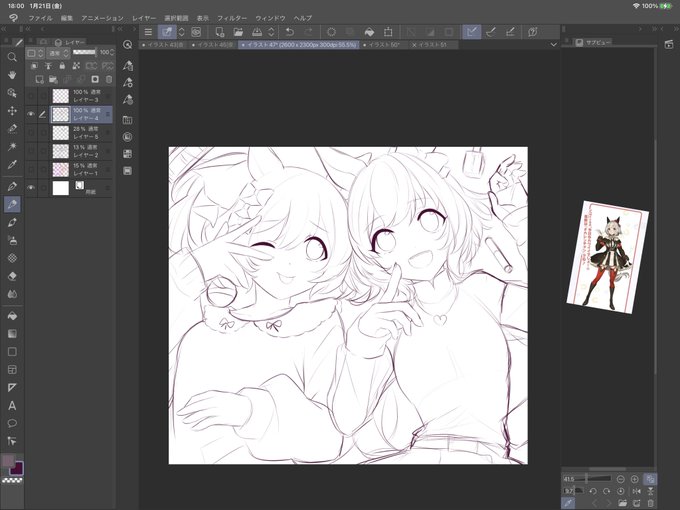Toggle lock layer icon

coord(62,66)
